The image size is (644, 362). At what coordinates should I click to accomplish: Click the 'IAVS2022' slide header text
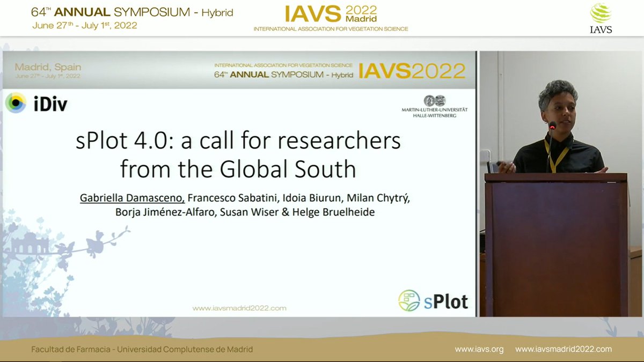pyautogui.click(x=412, y=70)
